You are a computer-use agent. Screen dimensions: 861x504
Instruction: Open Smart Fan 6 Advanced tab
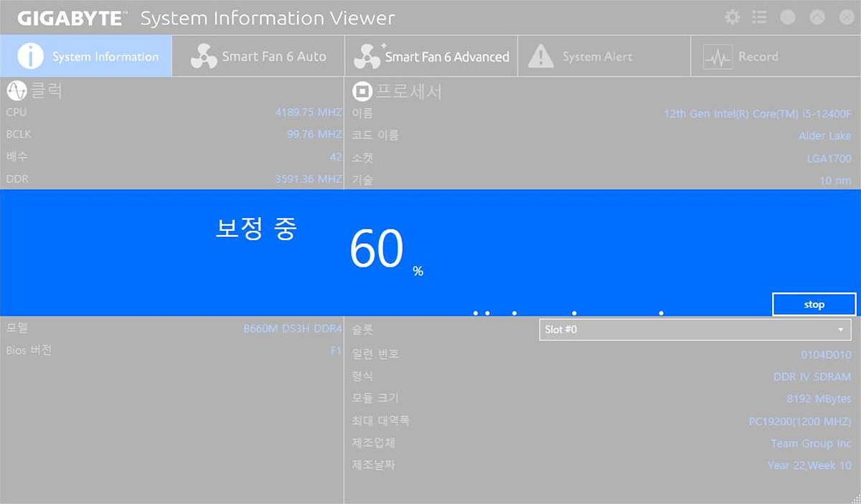[430, 56]
